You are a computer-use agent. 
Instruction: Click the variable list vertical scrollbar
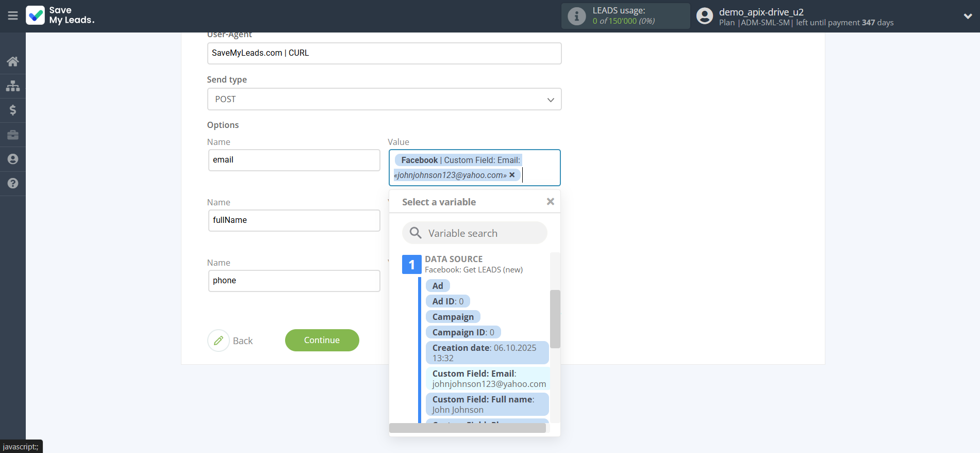pos(555,319)
